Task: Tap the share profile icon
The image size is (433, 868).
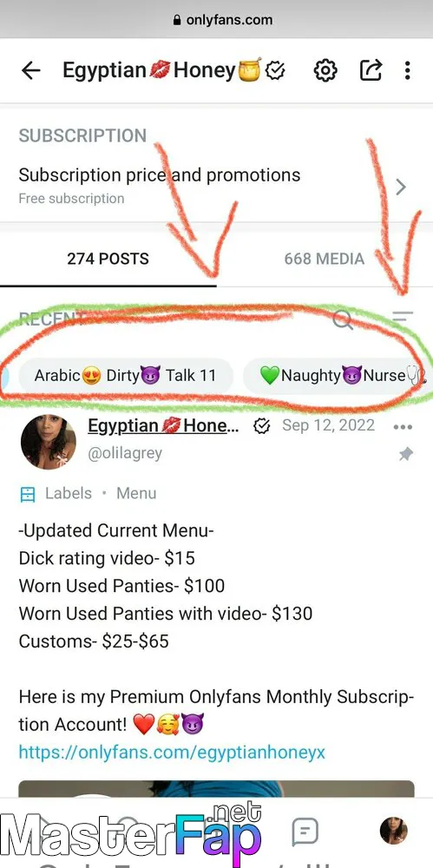Action: pos(371,69)
